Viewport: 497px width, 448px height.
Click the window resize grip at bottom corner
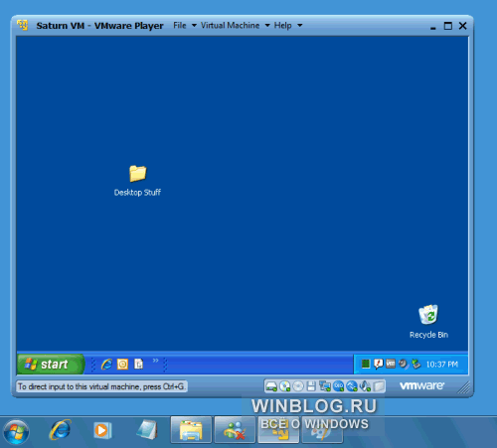click(464, 387)
